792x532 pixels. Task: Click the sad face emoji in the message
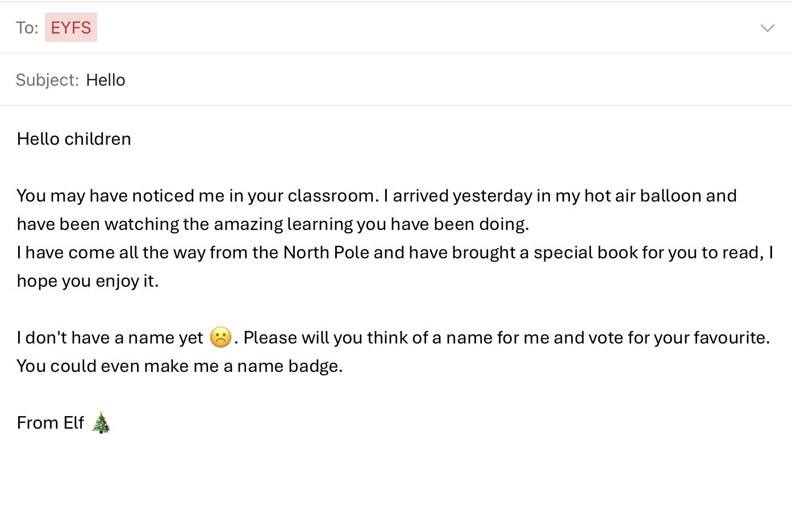[x=220, y=337]
